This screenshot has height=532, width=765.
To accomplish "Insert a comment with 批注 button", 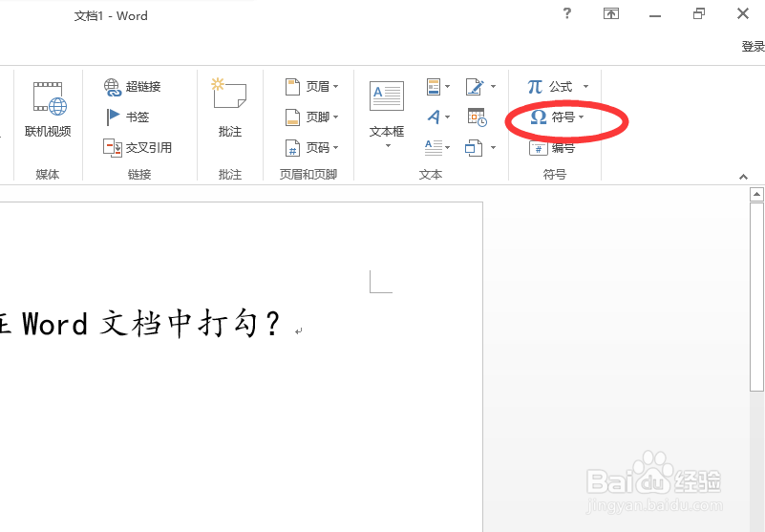I will pos(229,108).
